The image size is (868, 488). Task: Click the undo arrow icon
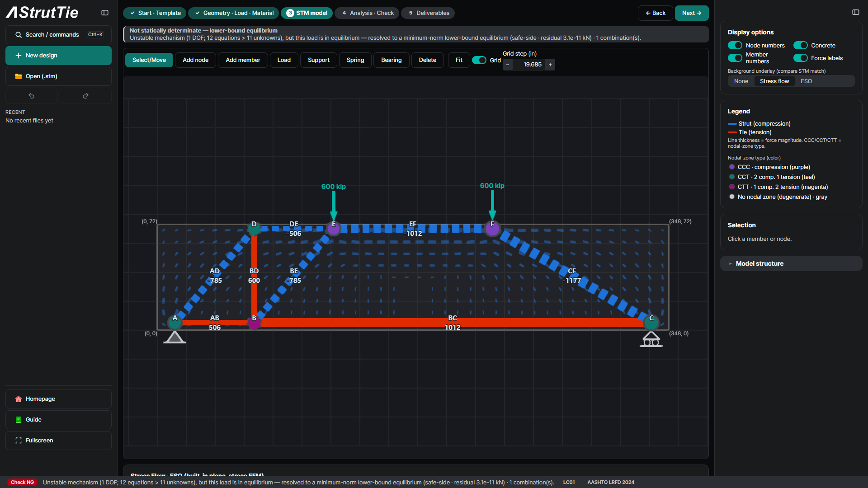point(32,96)
